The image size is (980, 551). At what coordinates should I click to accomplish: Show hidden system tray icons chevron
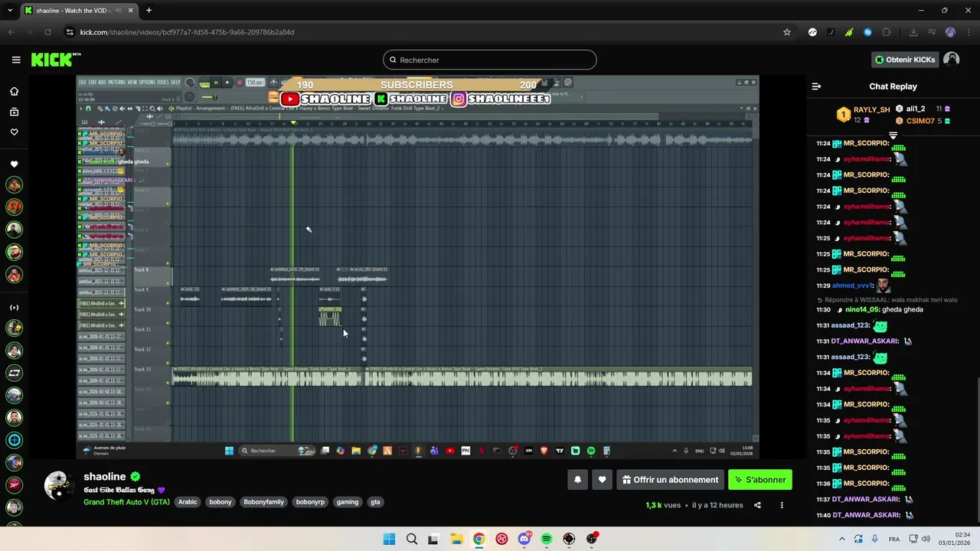click(841, 539)
